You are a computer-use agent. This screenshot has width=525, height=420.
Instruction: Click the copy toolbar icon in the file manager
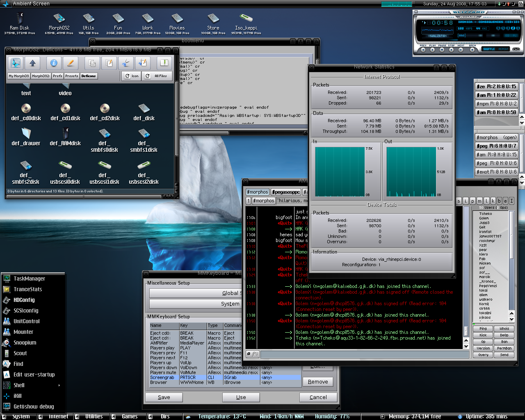point(92,63)
